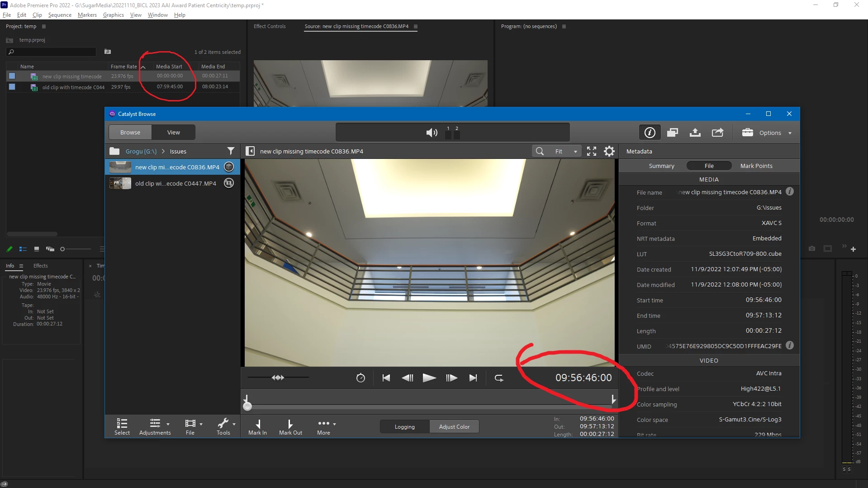Open the Effect Controls tab
This screenshot has height=488, width=868.
tap(270, 26)
